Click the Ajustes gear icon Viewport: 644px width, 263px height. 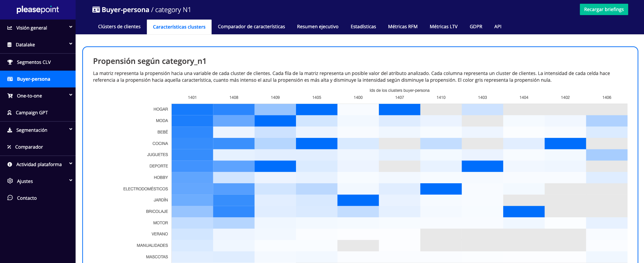click(x=10, y=181)
